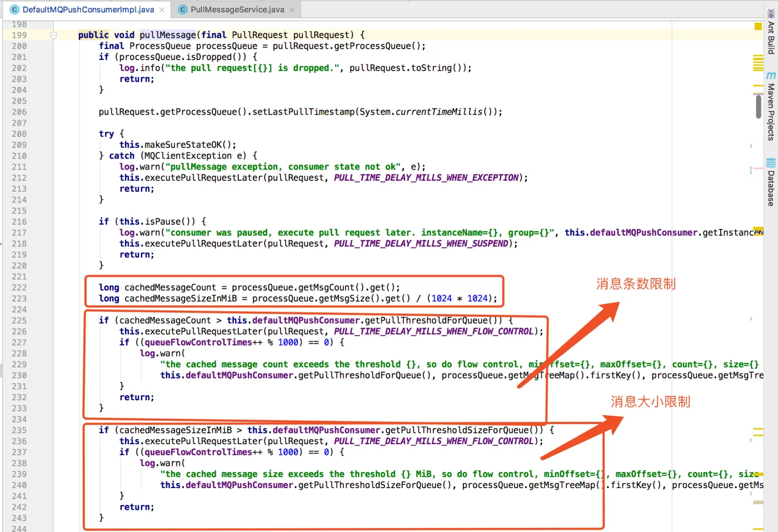Click the yellow inspection status indicator

pos(758,26)
